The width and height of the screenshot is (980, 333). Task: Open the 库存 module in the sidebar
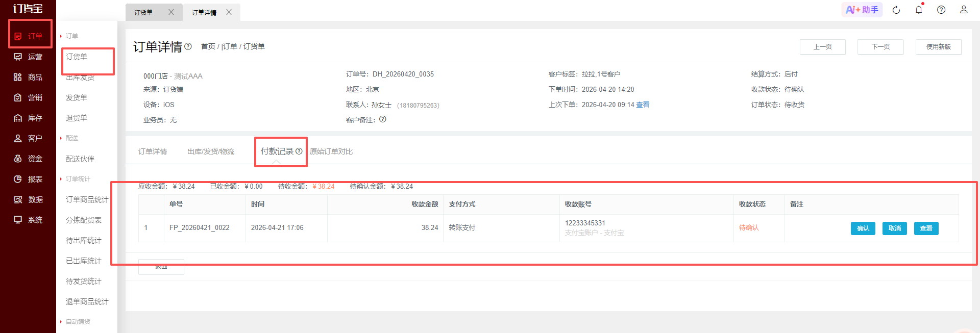[29, 118]
